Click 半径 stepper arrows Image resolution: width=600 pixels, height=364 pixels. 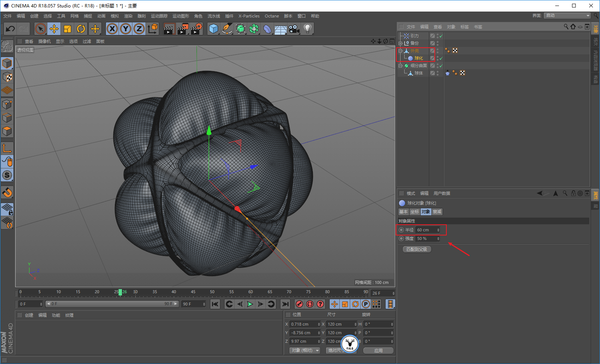coord(438,230)
